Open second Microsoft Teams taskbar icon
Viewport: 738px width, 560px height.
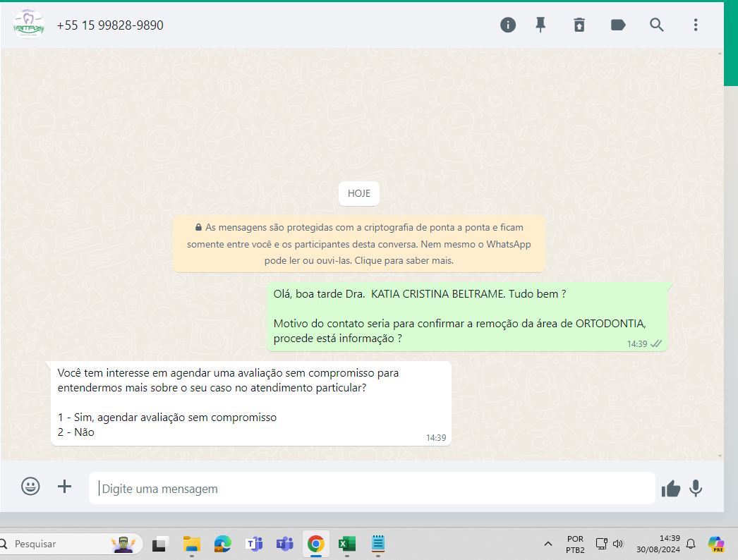285,544
